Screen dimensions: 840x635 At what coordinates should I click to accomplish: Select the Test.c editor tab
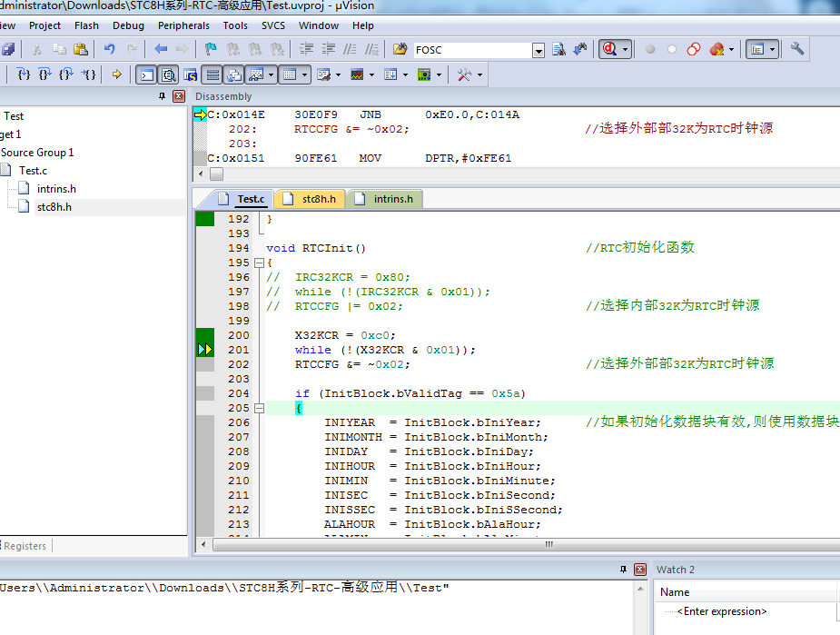click(242, 199)
